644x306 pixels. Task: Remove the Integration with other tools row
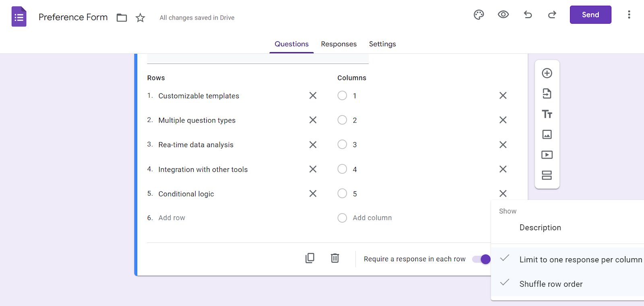[x=313, y=169]
